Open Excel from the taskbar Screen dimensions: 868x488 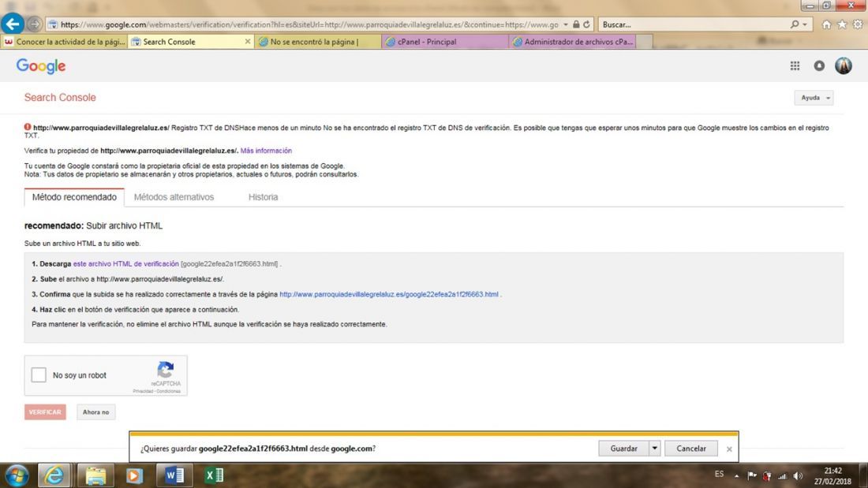coord(214,475)
